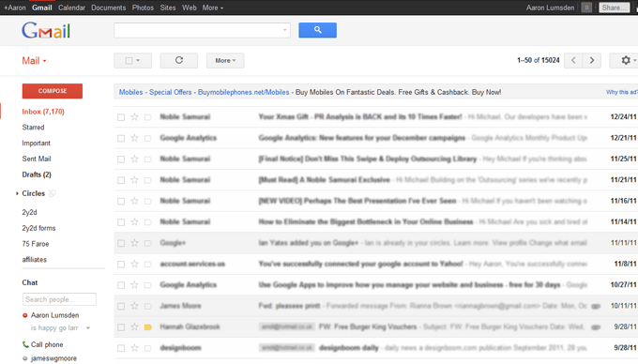Viewport: 638px width, 364px height.
Task: Star the Must Read Noble Samurai Exclusive email
Action: click(x=134, y=180)
